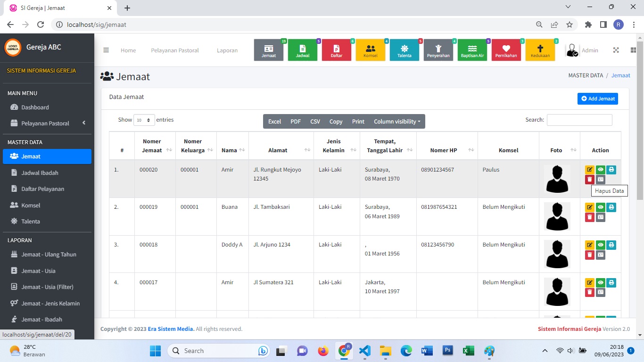Expand Column visibility dropdown

(396, 122)
